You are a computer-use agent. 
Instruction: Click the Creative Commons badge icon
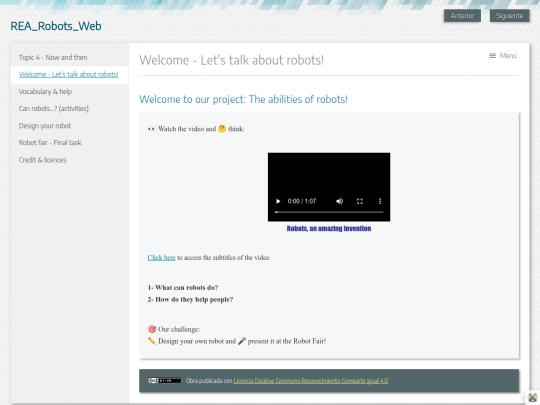(165, 381)
